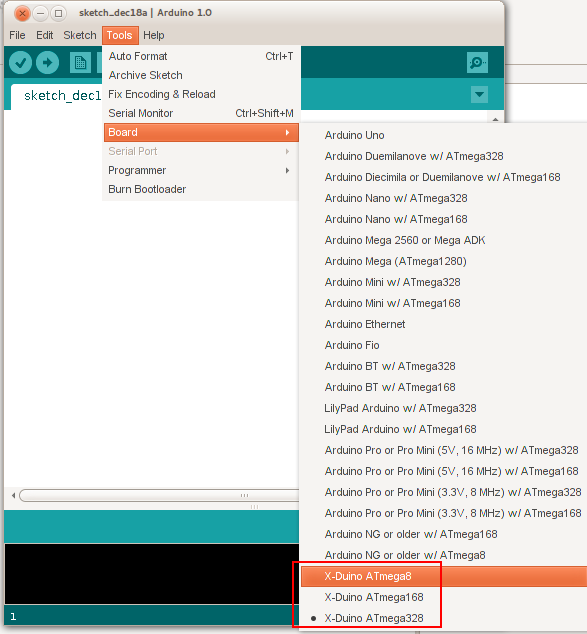The height and width of the screenshot is (634, 587).
Task: Click the New sketch file icon
Action: pyautogui.click(x=80, y=63)
